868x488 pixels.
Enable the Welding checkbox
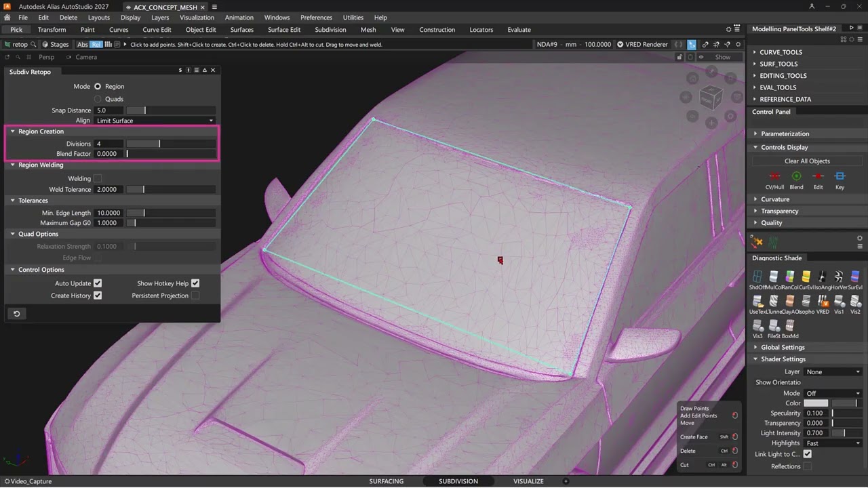pos(98,178)
